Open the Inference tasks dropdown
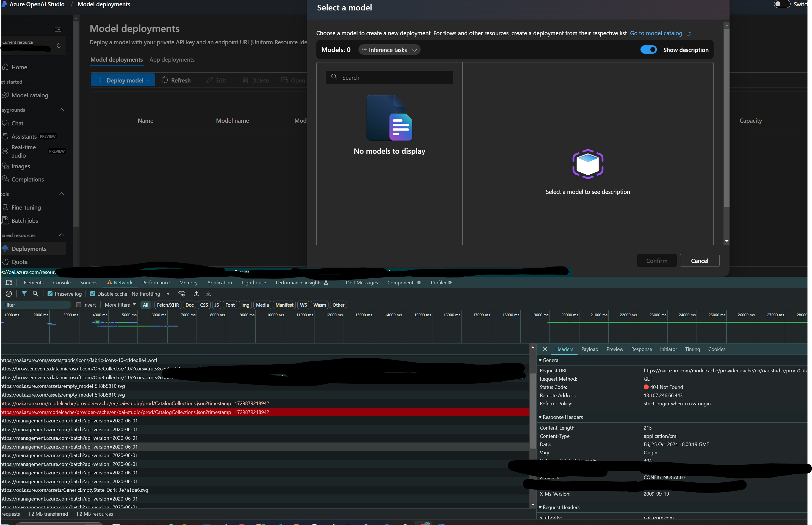The image size is (812, 525). 389,50
